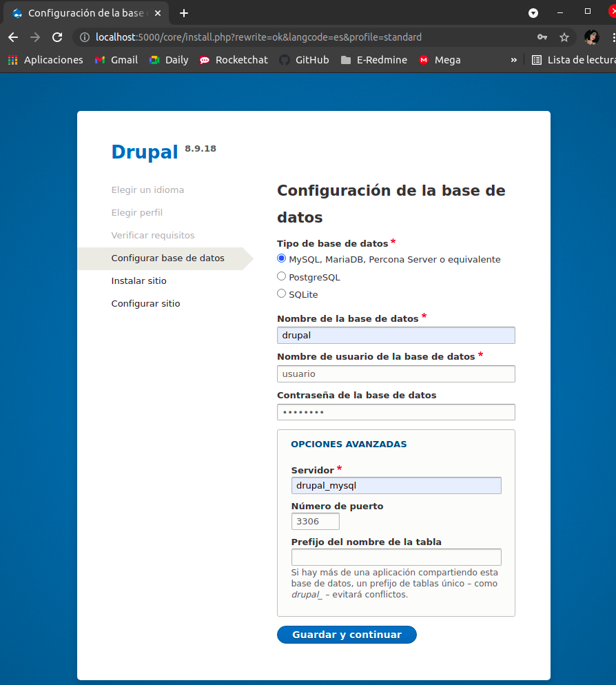
Task: Click the Prefijo del nombre de la tabla field
Action: (x=396, y=557)
